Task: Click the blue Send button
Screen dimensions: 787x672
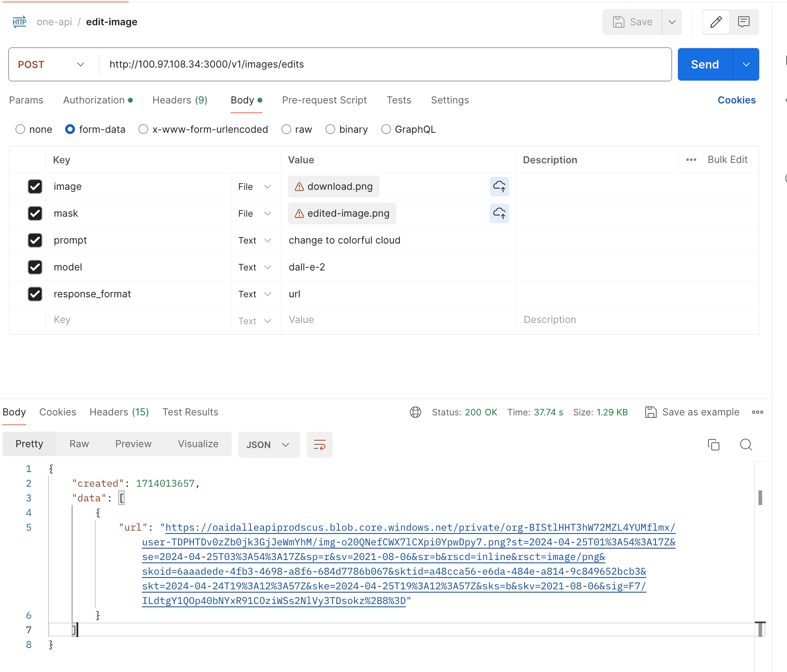Action: pyautogui.click(x=705, y=64)
